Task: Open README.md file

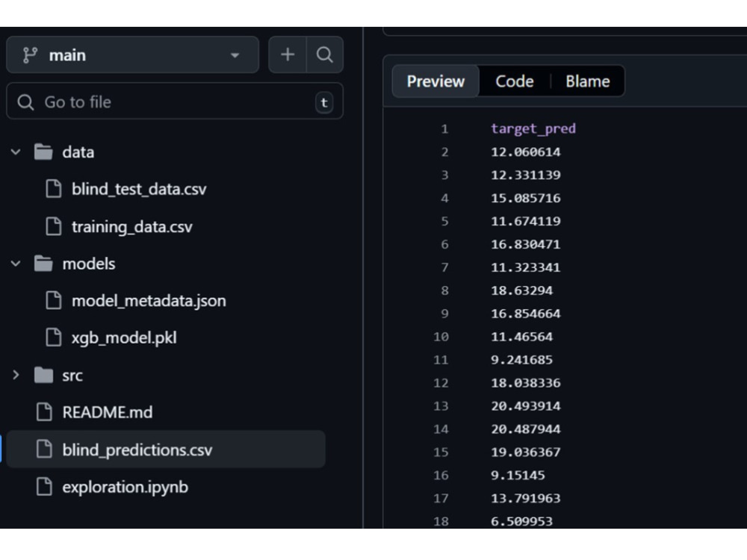Action: tap(107, 412)
